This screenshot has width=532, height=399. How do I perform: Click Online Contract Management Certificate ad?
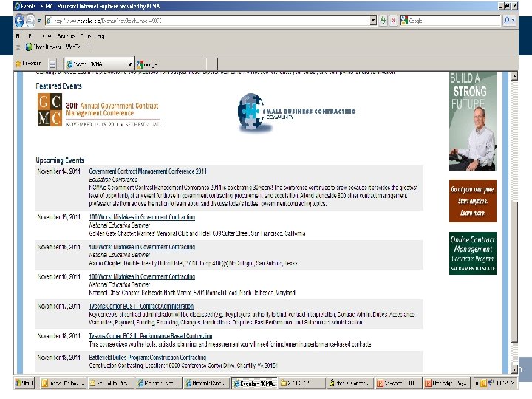[473, 253]
